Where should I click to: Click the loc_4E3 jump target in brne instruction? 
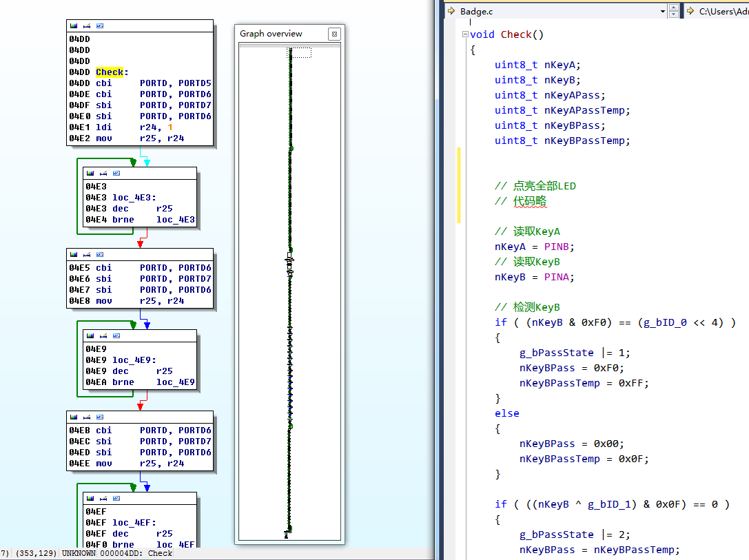[175, 220]
